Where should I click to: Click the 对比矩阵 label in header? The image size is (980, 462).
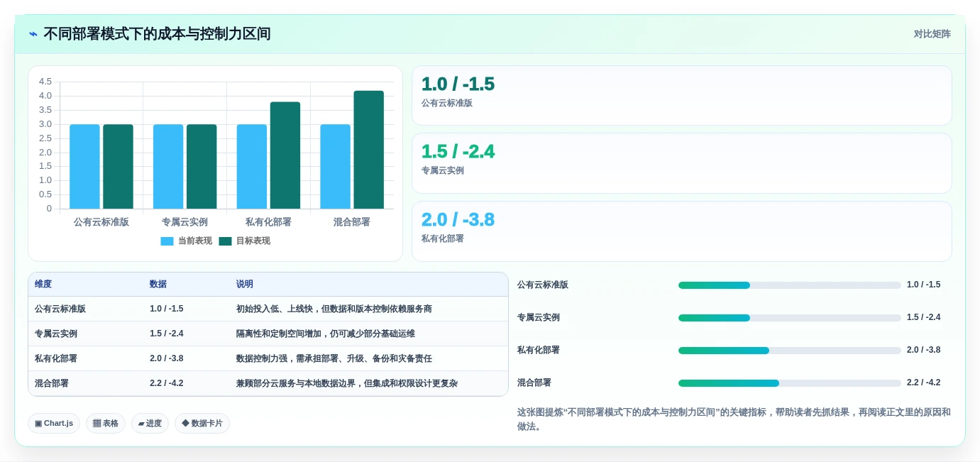(932, 34)
